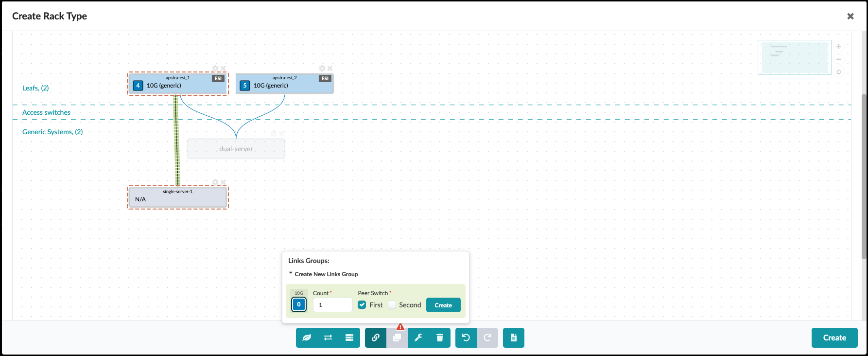Uncheck the First peer switch checkbox

[362, 305]
